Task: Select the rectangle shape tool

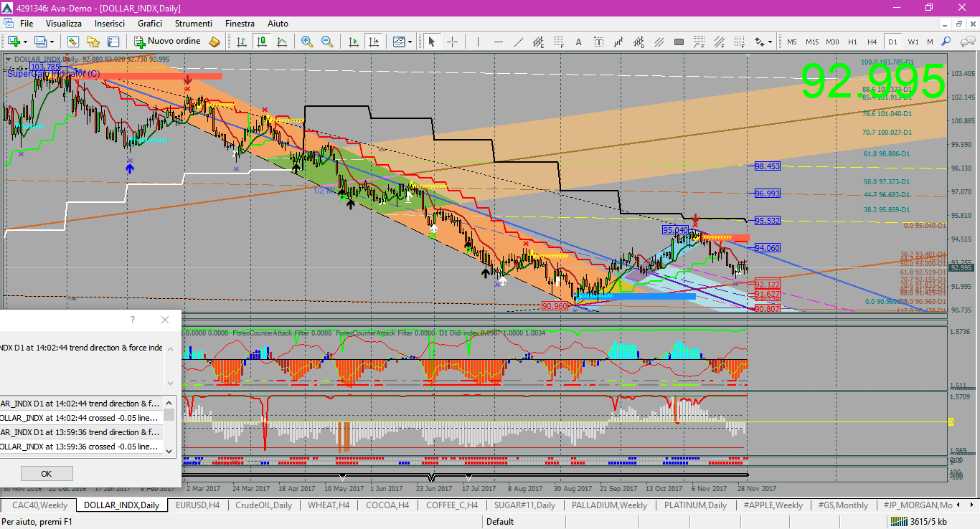Action: pyautogui.click(x=679, y=42)
